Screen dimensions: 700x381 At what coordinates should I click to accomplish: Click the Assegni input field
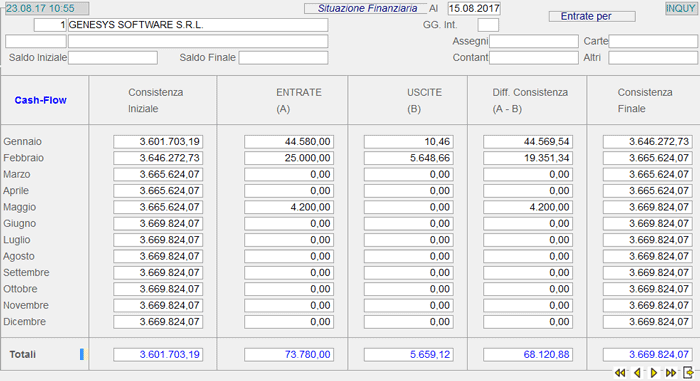point(533,42)
